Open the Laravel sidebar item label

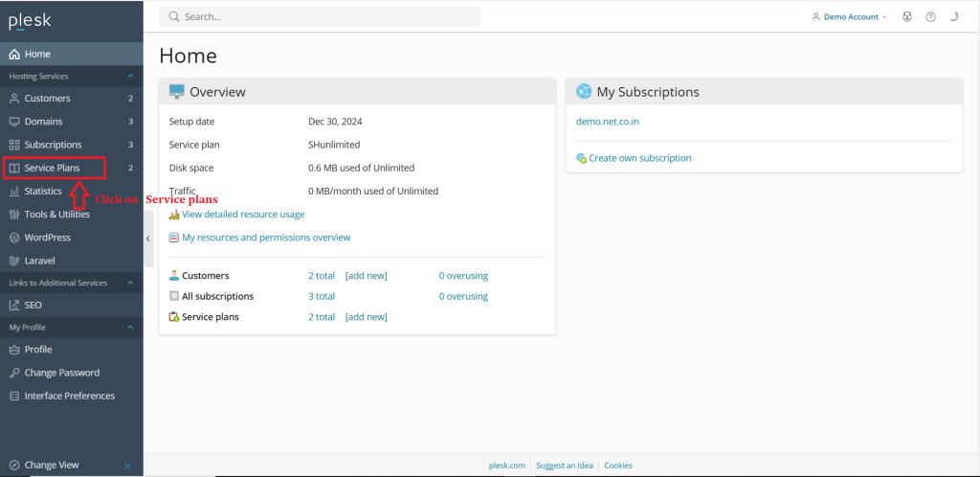point(40,261)
